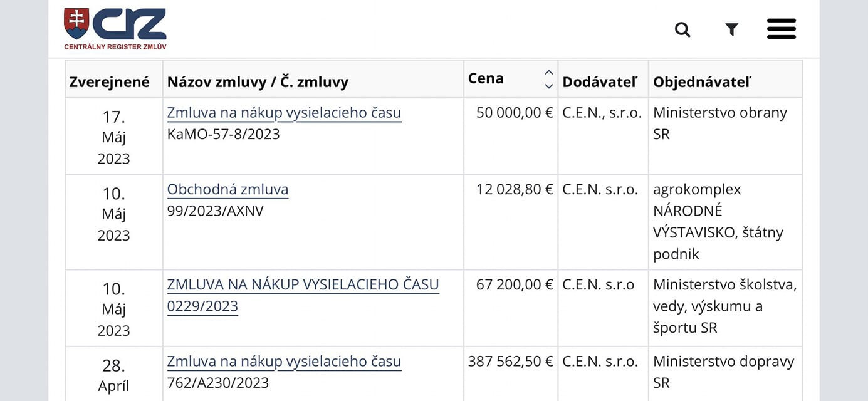This screenshot has width=868, height=401.
Task: Open the filter funnel icon
Action: coord(731,29)
